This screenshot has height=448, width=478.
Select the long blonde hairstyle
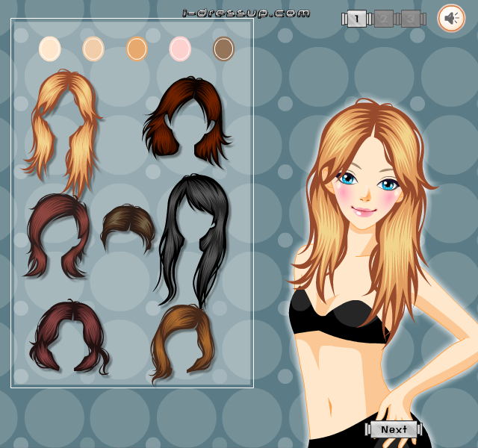coord(63,131)
